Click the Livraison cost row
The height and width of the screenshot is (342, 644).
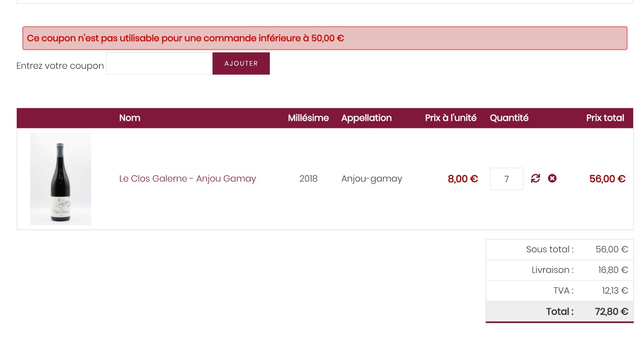[x=559, y=270]
